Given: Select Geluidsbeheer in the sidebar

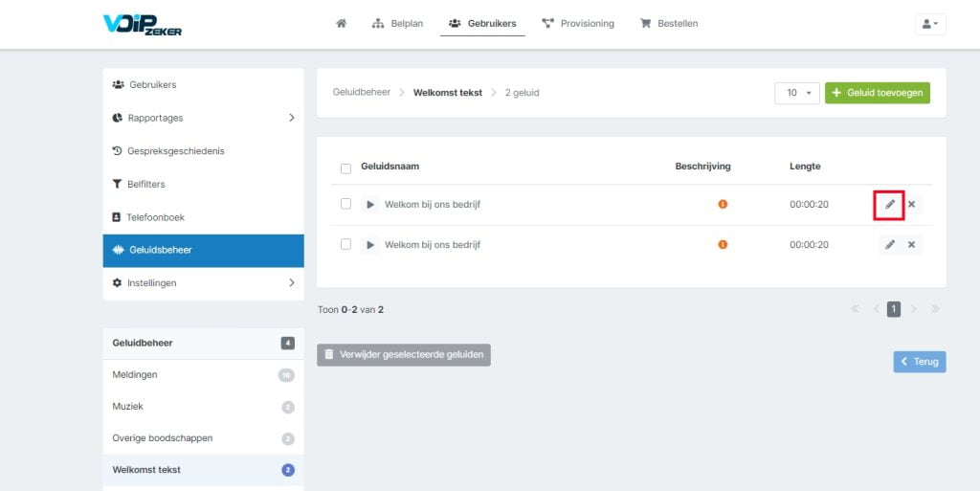Looking at the screenshot, I should 203,251.
